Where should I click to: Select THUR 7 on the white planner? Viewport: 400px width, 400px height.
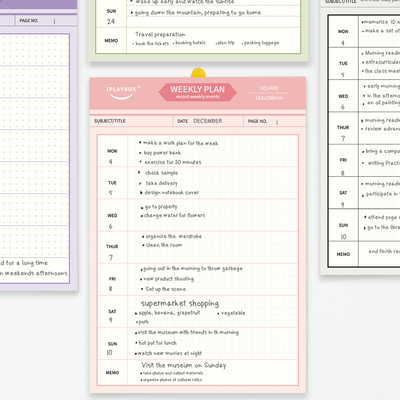343,133
